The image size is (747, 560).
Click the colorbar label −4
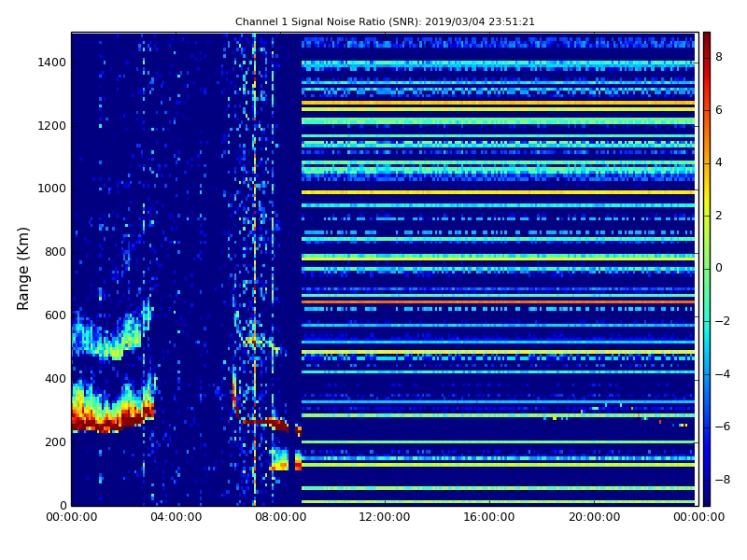[x=723, y=374]
